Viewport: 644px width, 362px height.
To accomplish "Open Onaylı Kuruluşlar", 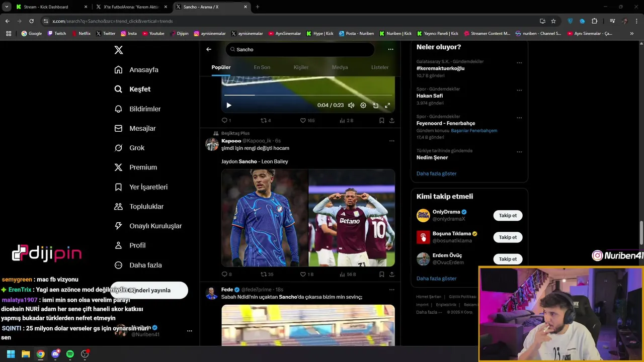I will click(148, 226).
